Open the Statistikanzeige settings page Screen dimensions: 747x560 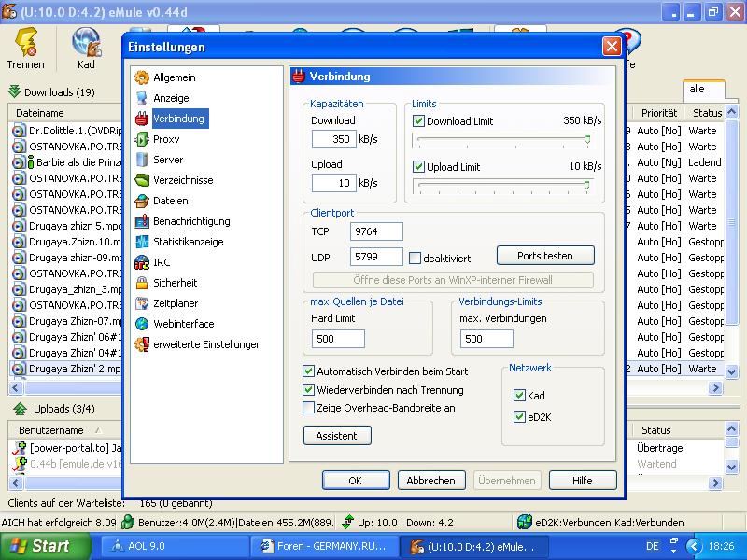pyautogui.click(x=189, y=242)
